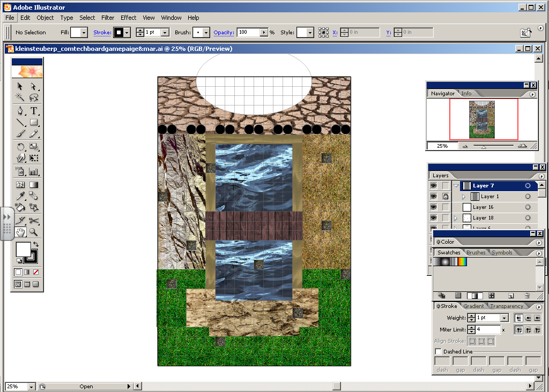Select the Paintbrush tool

20,134
